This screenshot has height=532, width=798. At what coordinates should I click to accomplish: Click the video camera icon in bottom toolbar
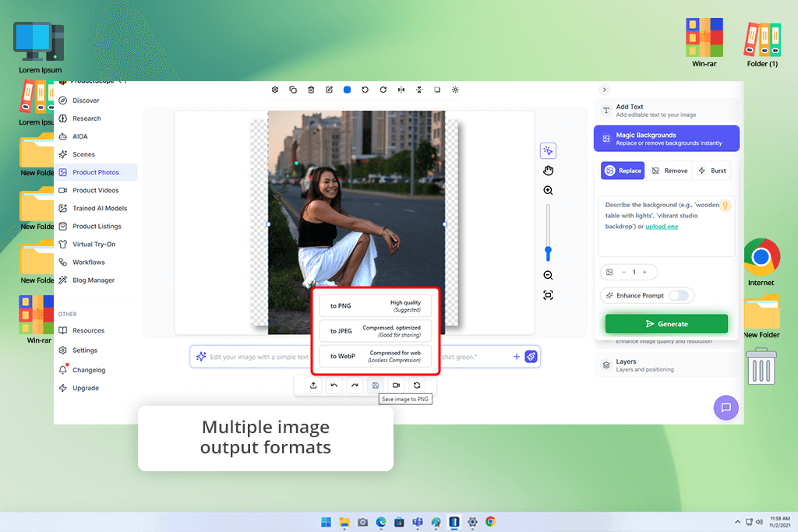[396, 385]
